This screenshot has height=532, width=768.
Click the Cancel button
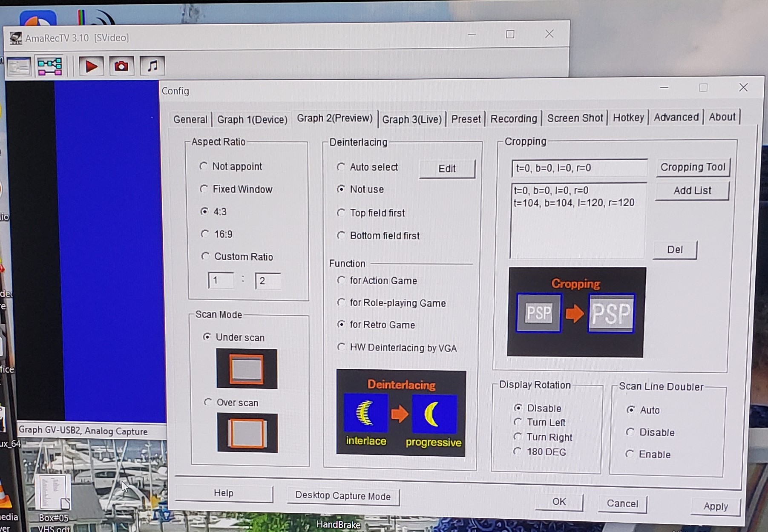[x=622, y=504]
